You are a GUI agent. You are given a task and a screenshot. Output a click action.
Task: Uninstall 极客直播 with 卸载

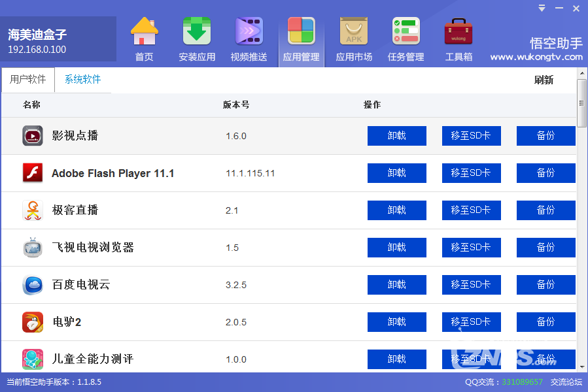tap(397, 210)
